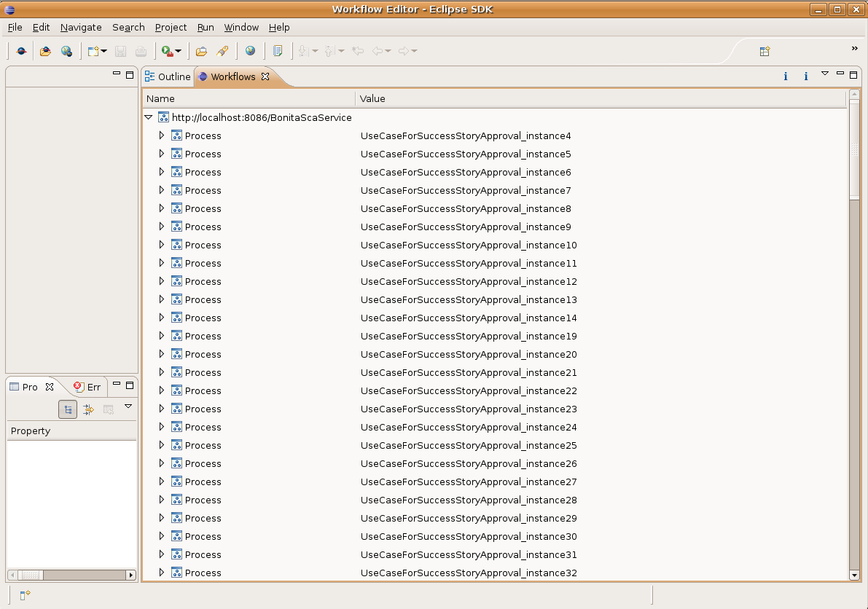Open the Search menu
Image resolution: width=868 pixels, height=609 pixels.
[x=128, y=27]
